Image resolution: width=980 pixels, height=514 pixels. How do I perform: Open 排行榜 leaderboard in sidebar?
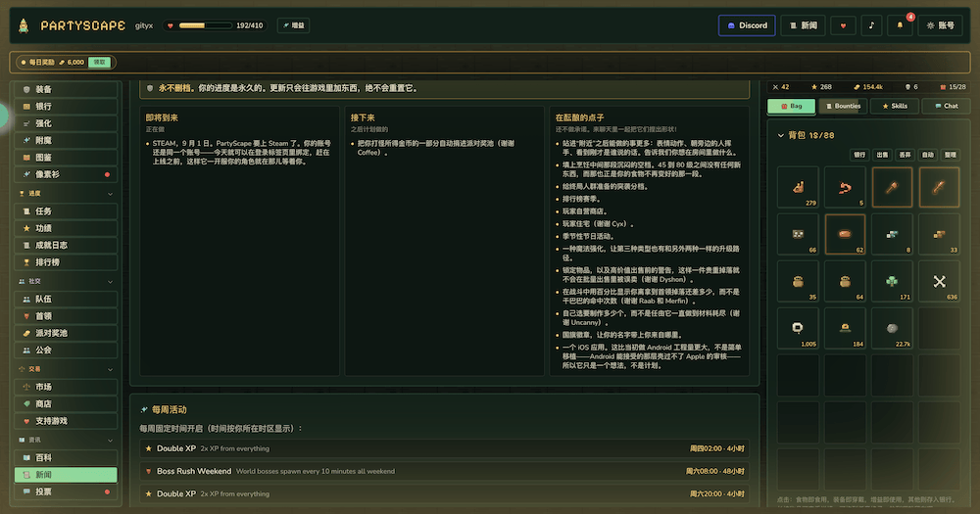coord(66,262)
